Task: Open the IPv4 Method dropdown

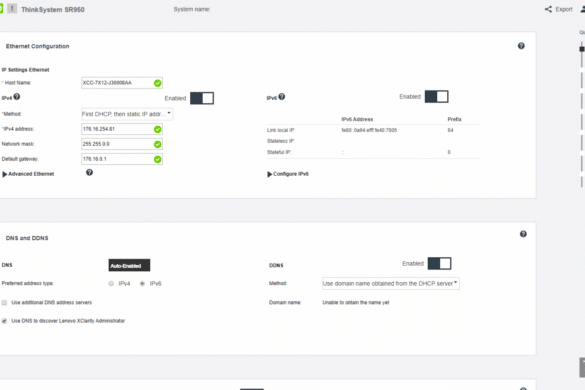Action: coord(127,114)
